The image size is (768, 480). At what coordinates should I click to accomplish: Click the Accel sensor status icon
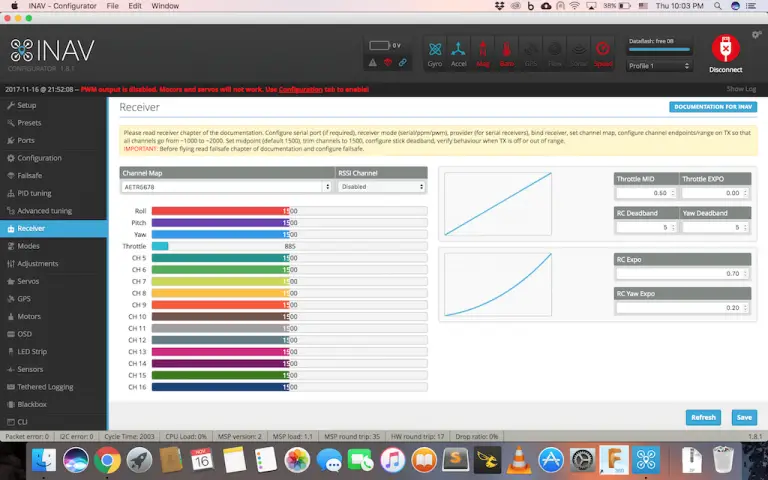point(459,52)
